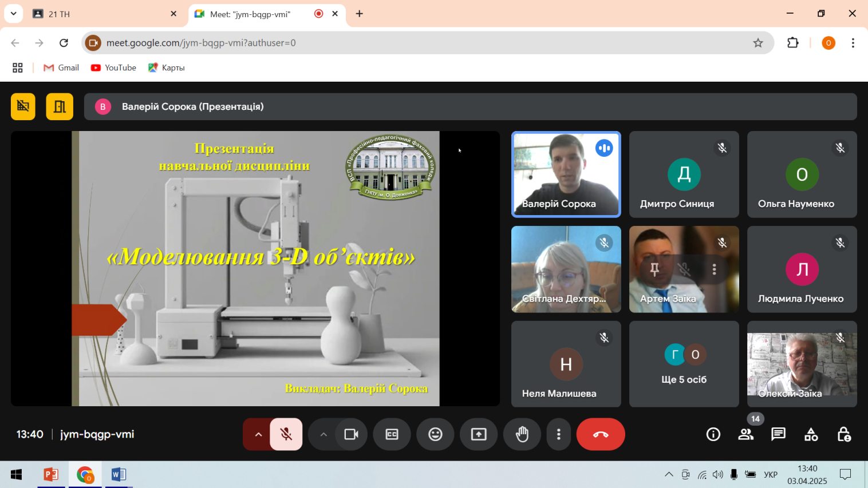Image resolution: width=868 pixels, height=488 pixels.
Task: Open the chat messages panel
Action: point(778,434)
